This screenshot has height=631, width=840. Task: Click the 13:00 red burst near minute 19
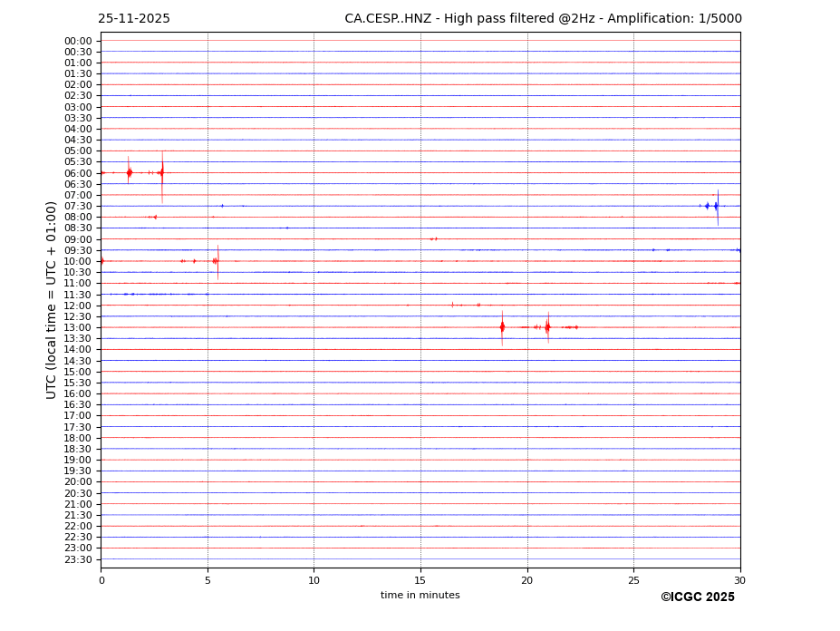502,327
